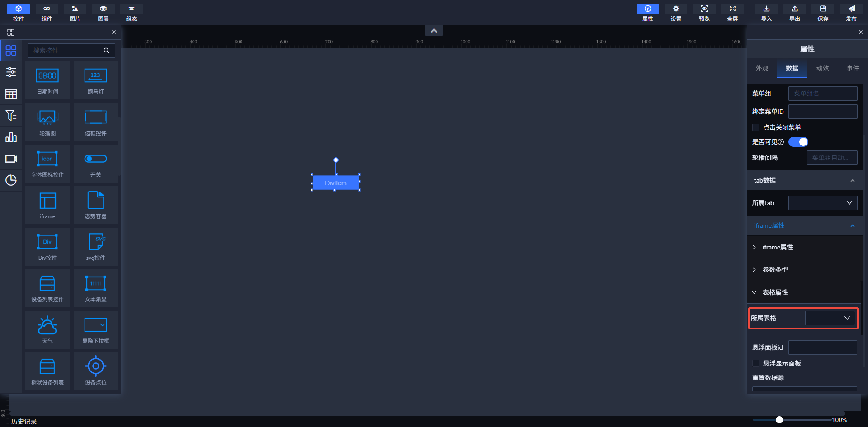The width and height of the screenshot is (868, 427).
Task: Pick the 态势容器 container widget
Action: (x=95, y=205)
